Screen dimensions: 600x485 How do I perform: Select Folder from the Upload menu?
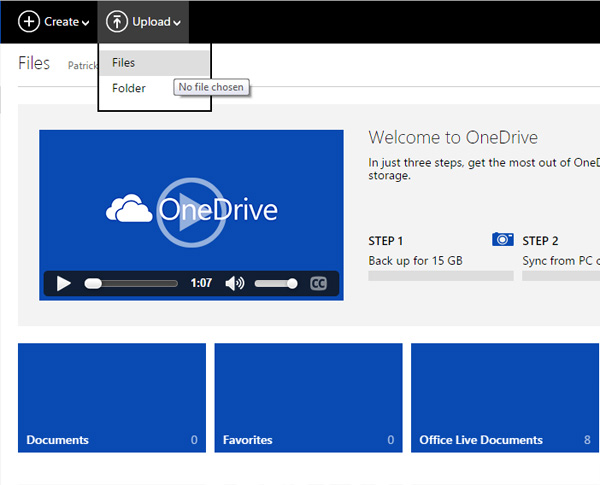click(x=129, y=89)
